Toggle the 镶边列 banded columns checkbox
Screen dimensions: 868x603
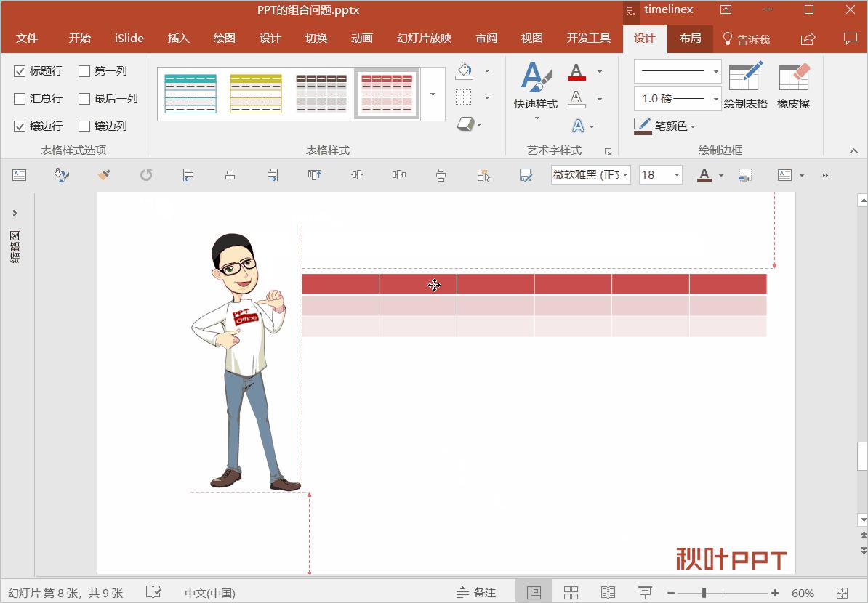tap(84, 126)
